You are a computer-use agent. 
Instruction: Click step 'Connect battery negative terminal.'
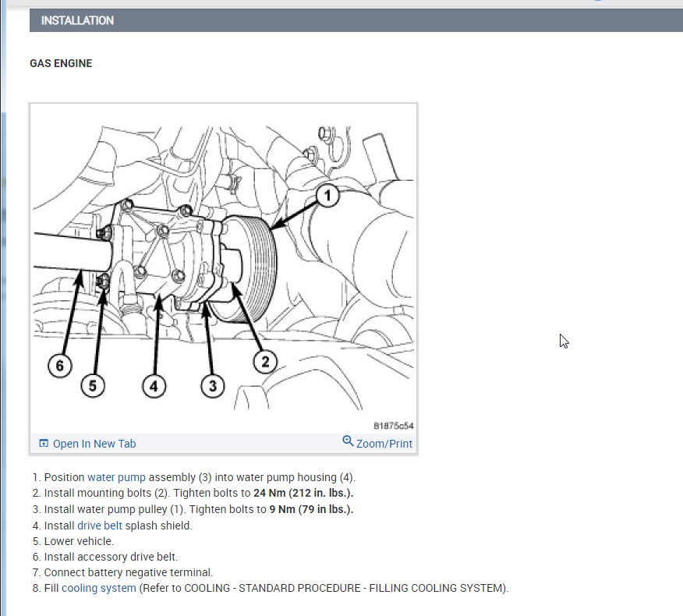tap(129, 572)
